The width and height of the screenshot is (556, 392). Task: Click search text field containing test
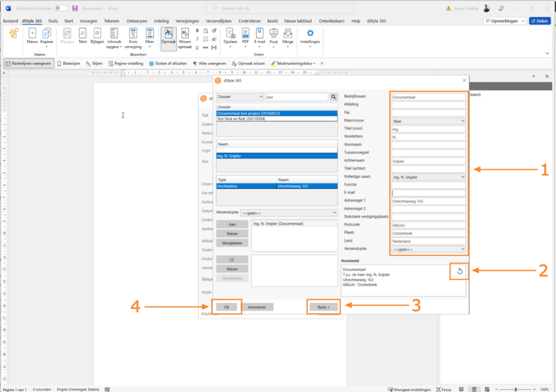pos(297,97)
